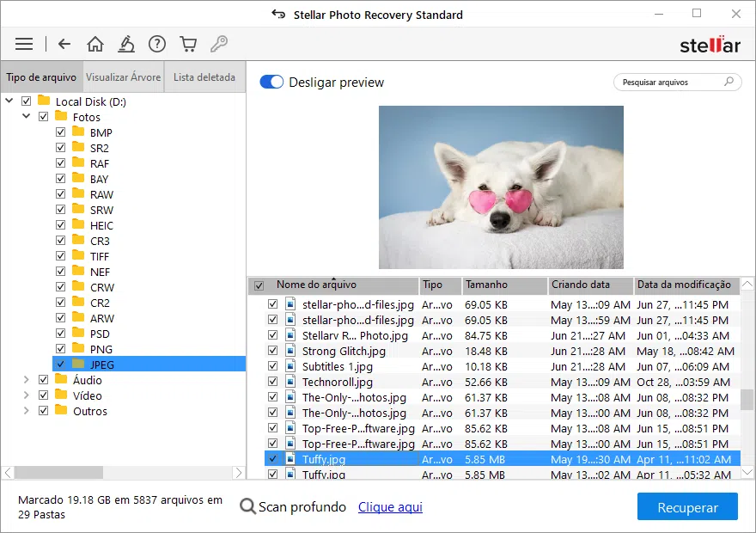
Task: Click the back arrow icon
Action: coord(64,44)
